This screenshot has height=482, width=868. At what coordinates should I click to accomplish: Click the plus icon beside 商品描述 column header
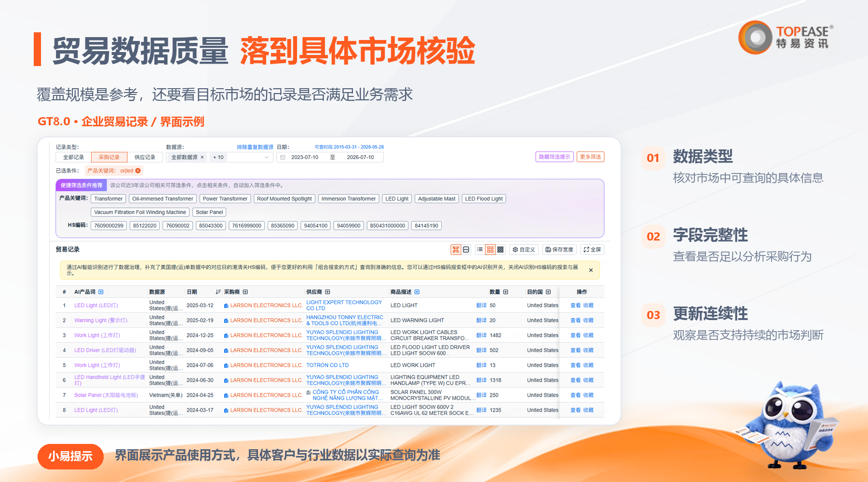point(417,292)
